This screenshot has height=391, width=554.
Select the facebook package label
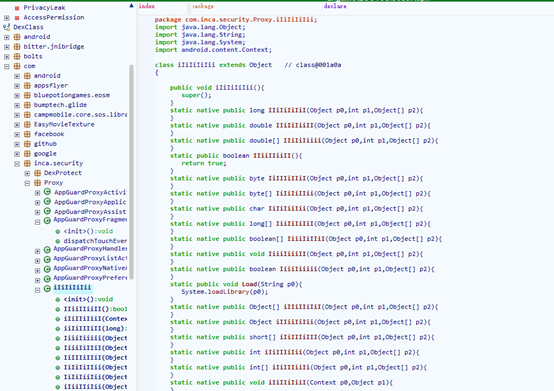(x=49, y=134)
